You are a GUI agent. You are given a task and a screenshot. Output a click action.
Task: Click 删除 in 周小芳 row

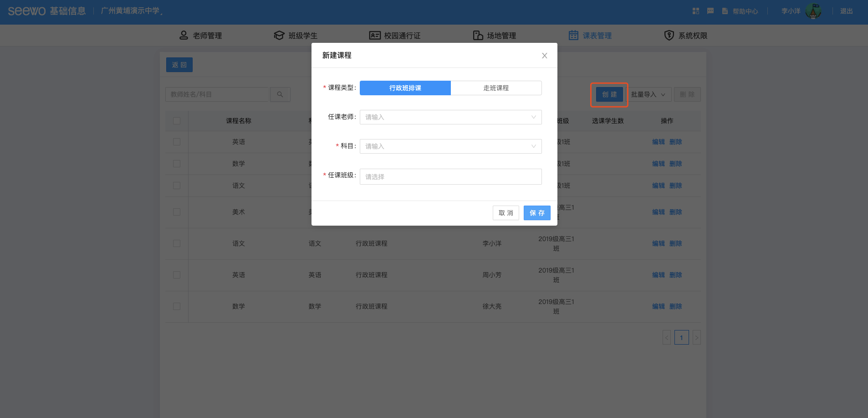(676, 275)
